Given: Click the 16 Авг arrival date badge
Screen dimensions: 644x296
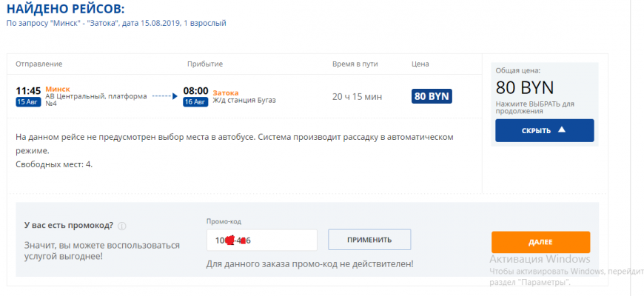Looking at the screenshot, I should pos(195,102).
